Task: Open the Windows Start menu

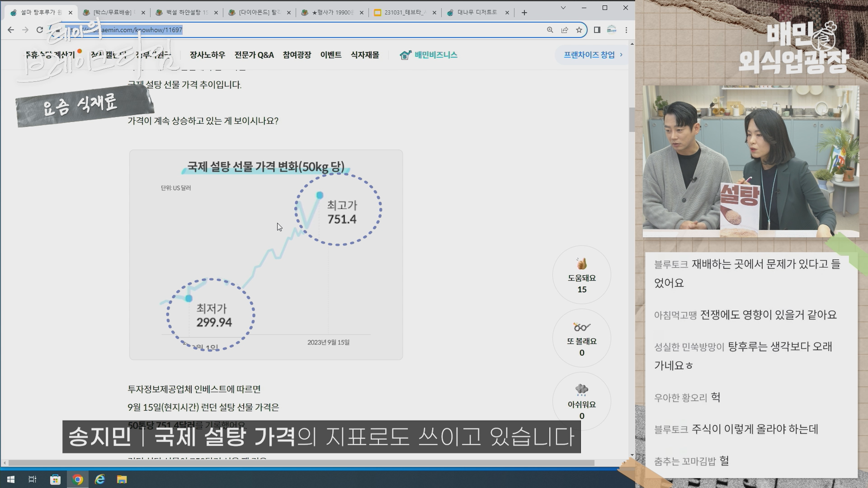Action: coord(11,479)
